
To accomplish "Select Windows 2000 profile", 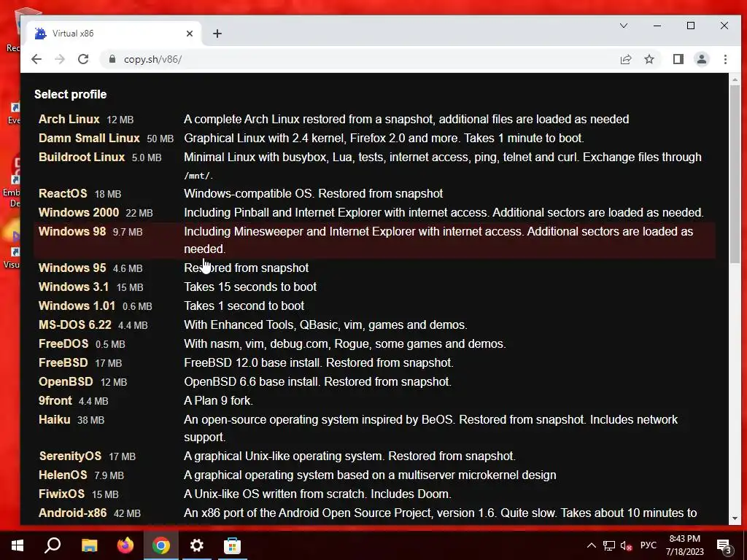I will (79, 212).
